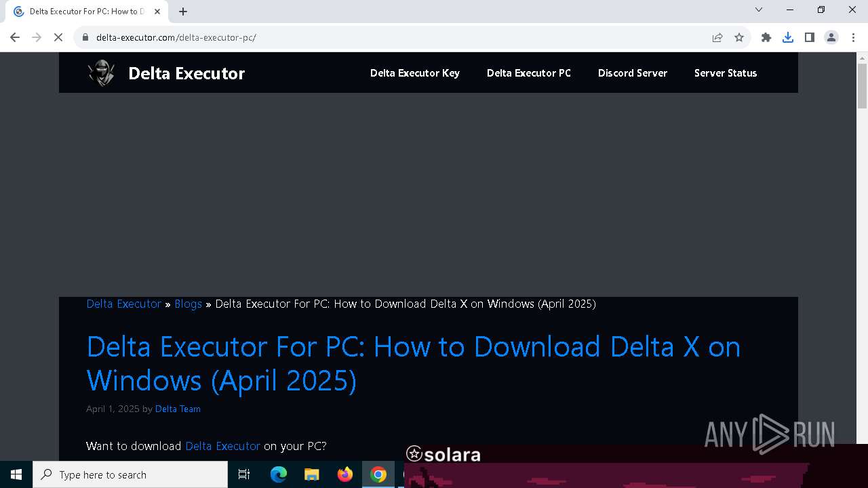Click the April 1, 2025 date text

click(x=113, y=409)
